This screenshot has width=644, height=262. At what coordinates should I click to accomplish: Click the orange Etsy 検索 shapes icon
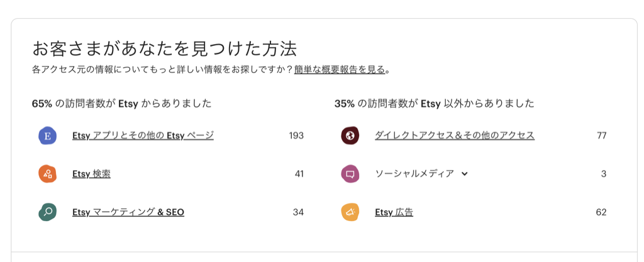click(47, 174)
